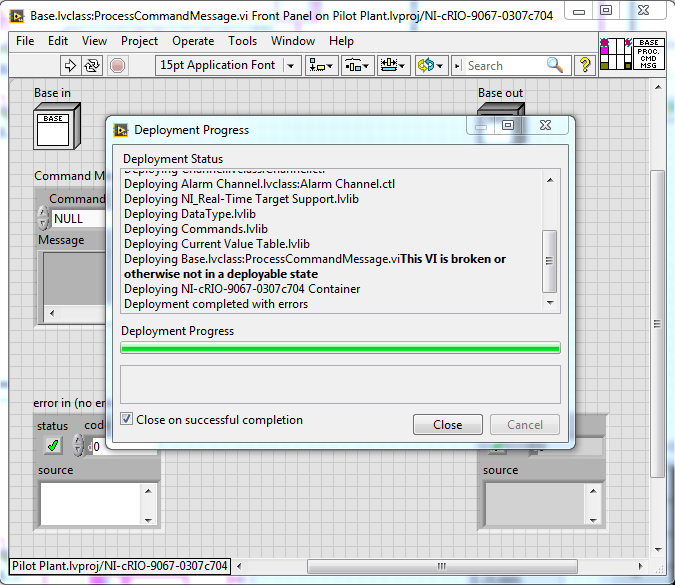This screenshot has height=585, width=675.
Task: Click scroll-up arrow in Deployment Status list
Action: click(550, 180)
